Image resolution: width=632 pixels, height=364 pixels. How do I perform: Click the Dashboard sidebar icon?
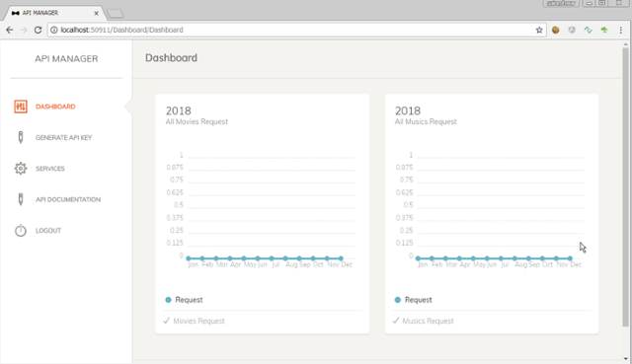click(x=21, y=107)
